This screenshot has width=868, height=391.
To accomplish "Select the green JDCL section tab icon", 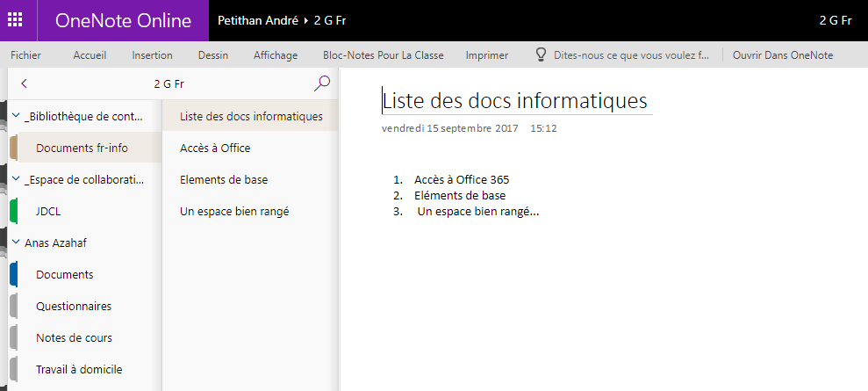I will click(x=14, y=211).
